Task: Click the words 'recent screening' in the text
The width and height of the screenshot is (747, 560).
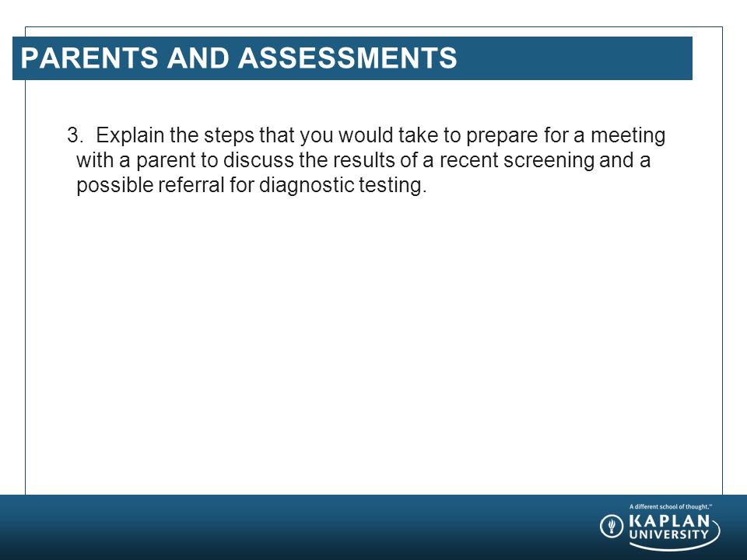Action: pos(517,160)
